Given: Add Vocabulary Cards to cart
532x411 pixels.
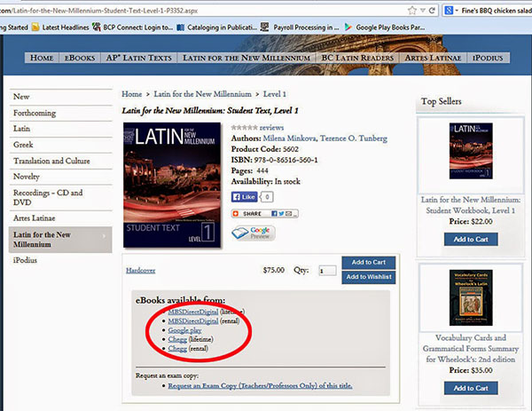Looking at the screenshot, I should pyautogui.click(x=471, y=388).
